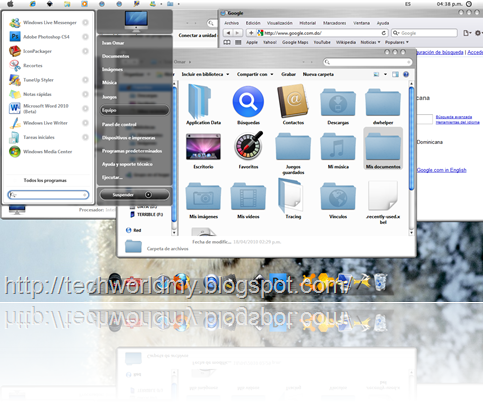Viewport: 483px width, 402px height.
Task: Click the Suspender button
Action: click(123, 195)
